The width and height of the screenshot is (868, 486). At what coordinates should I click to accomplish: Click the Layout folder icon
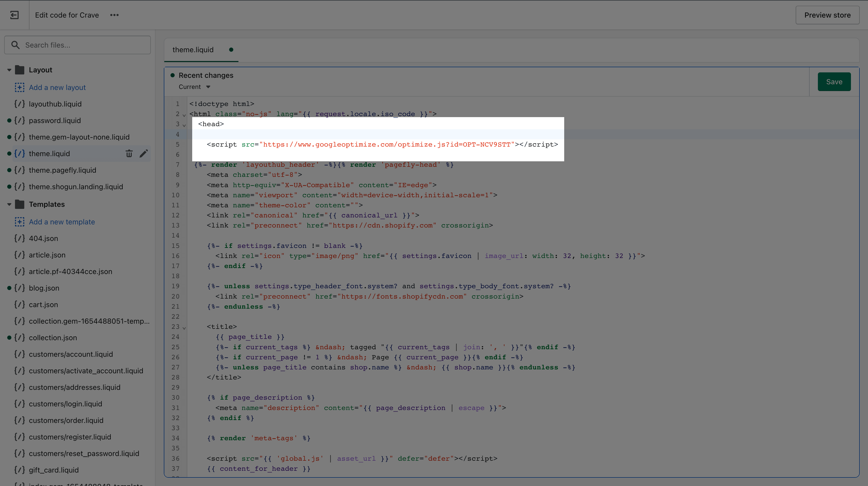point(20,70)
